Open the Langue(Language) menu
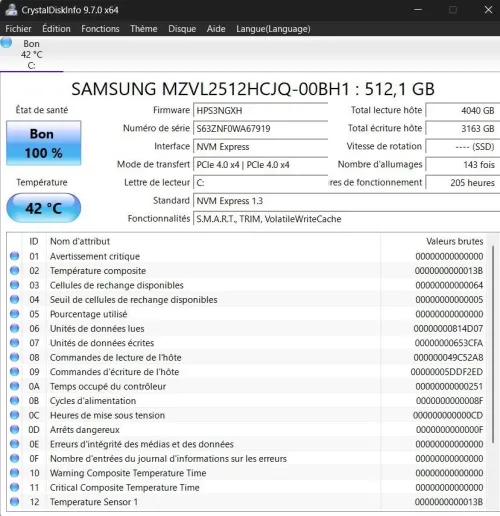The height and width of the screenshot is (516, 500). point(273,29)
